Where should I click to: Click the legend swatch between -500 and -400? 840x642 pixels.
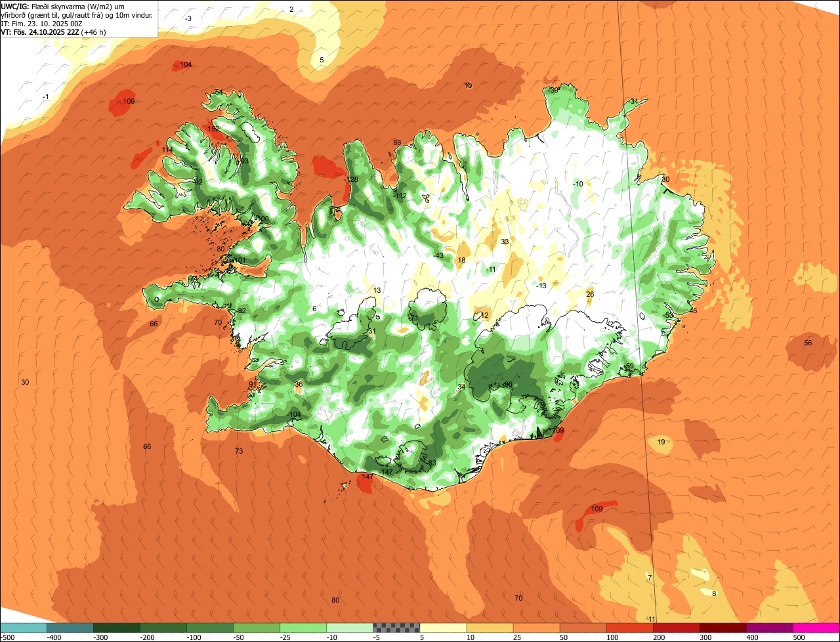24,628
